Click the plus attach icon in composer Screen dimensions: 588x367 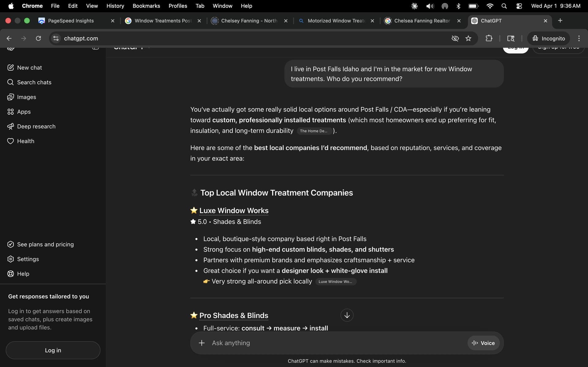click(x=202, y=343)
